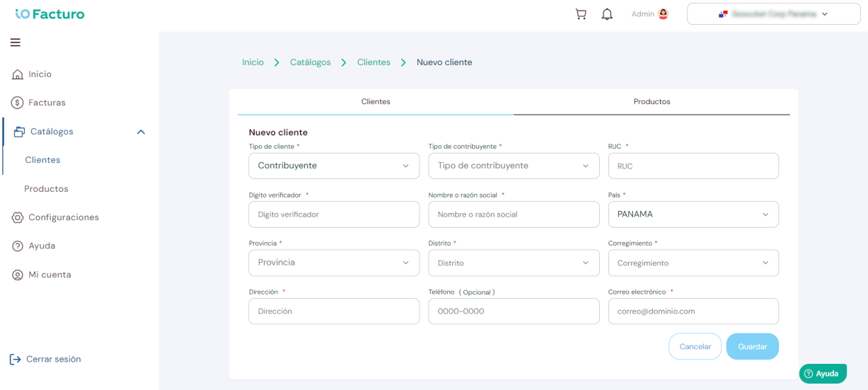This screenshot has height=390, width=868.
Task: Focus the Teléfono input field
Action: tap(514, 311)
